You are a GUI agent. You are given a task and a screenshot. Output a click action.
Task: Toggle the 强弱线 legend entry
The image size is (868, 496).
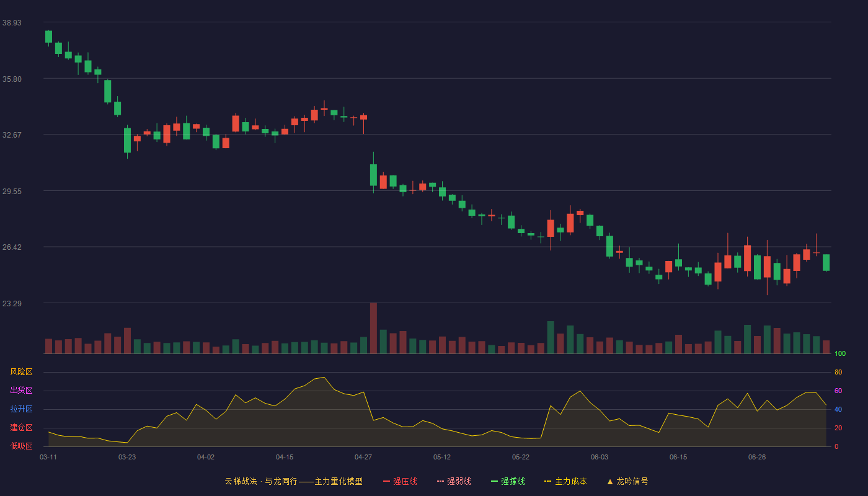tap(454, 481)
